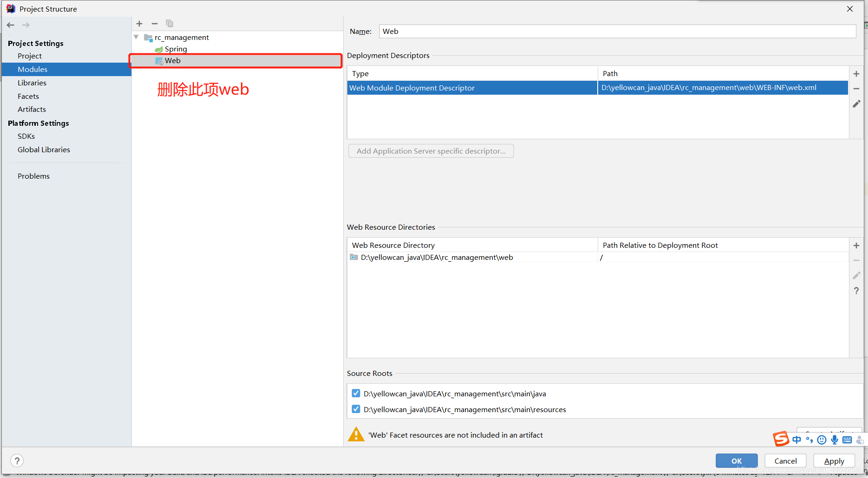868x478 pixels.
Task: Click the Cancel button
Action: pyautogui.click(x=785, y=461)
